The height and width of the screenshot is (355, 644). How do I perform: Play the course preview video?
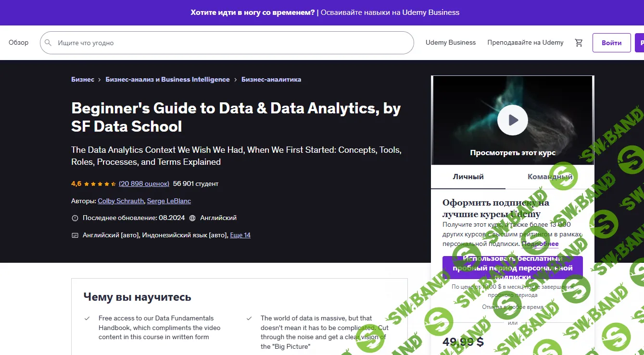point(513,120)
